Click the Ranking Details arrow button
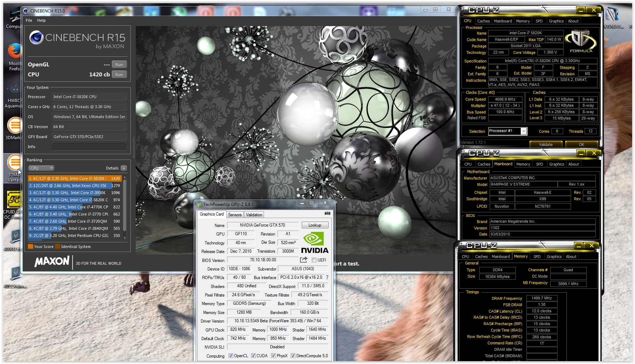The height and width of the screenshot is (364, 635). 124,168
